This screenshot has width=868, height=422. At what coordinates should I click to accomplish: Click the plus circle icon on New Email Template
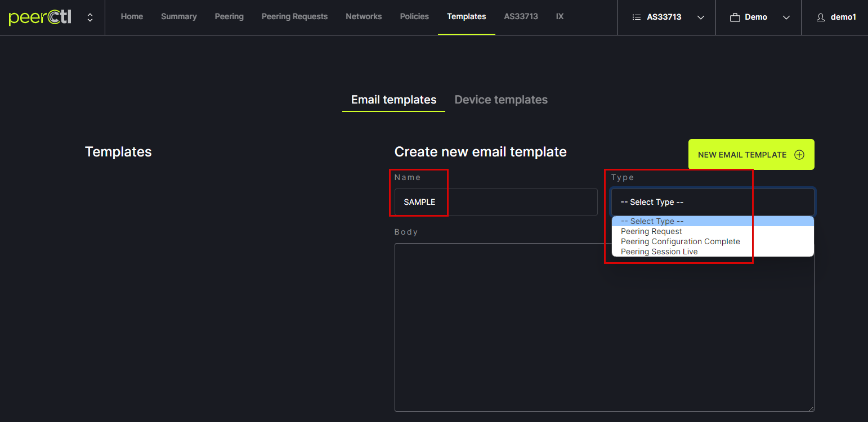799,155
